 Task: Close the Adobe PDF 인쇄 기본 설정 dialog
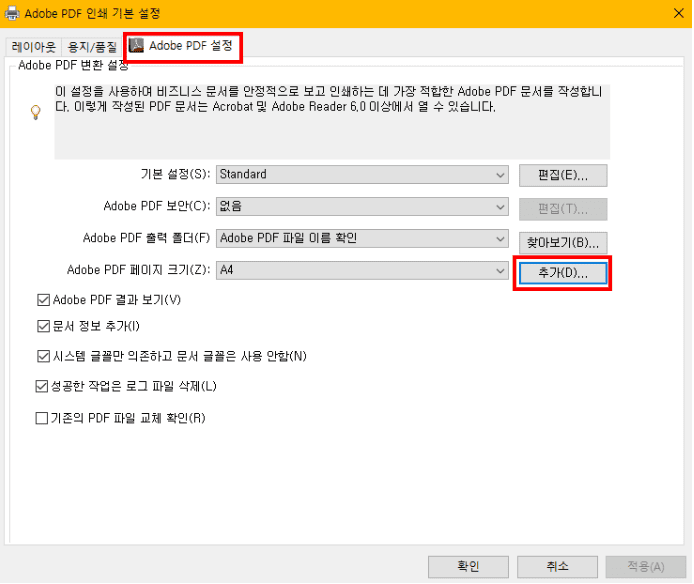click(x=679, y=13)
